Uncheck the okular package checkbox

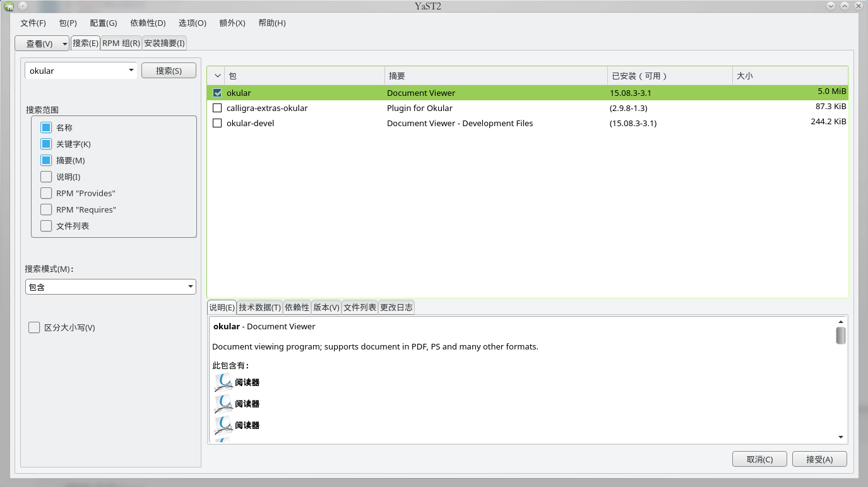pos(217,93)
